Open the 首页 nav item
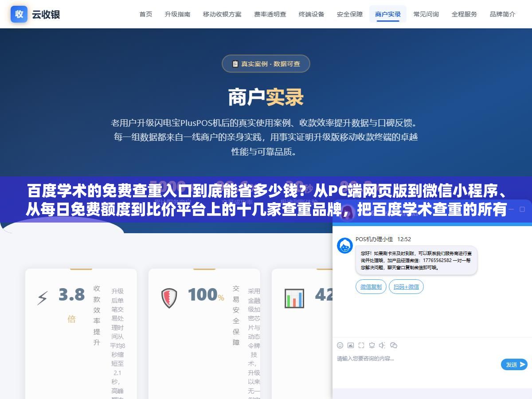The image size is (532, 399). pos(146,14)
